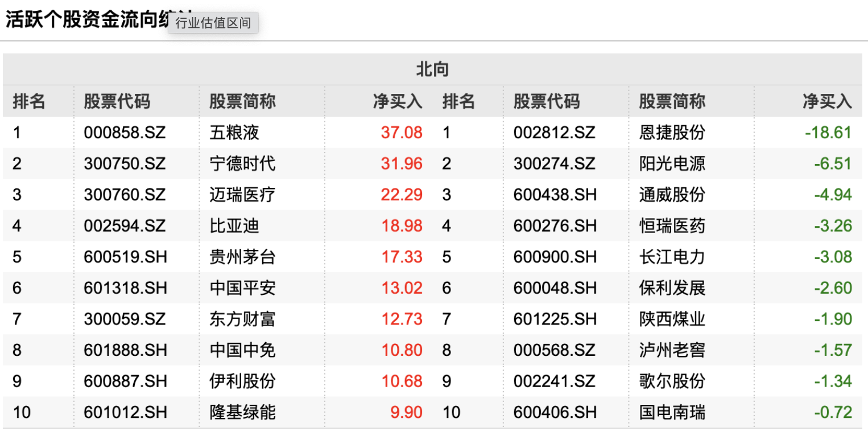The height and width of the screenshot is (435, 868).
Task: Select stock code 000858.SZ
Action: [125, 133]
